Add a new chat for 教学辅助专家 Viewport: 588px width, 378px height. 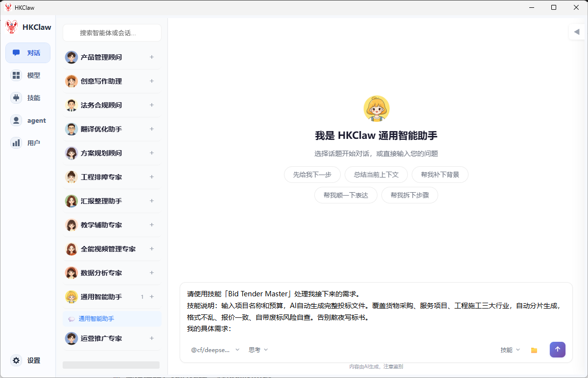[152, 225]
